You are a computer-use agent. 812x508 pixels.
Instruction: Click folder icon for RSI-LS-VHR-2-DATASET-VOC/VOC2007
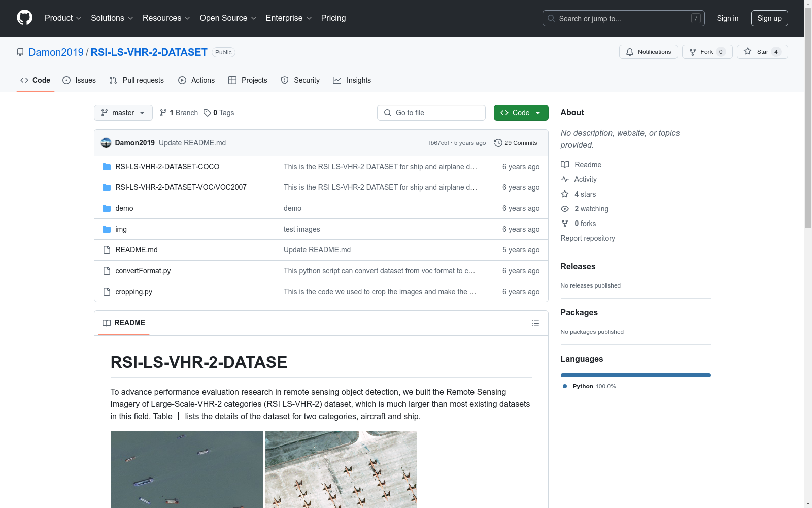pos(107,187)
